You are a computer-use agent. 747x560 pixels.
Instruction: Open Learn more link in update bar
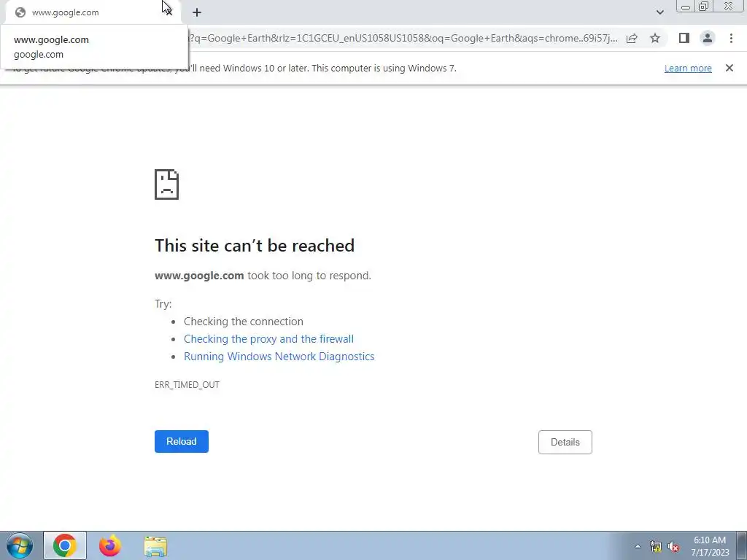pyautogui.click(x=688, y=68)
